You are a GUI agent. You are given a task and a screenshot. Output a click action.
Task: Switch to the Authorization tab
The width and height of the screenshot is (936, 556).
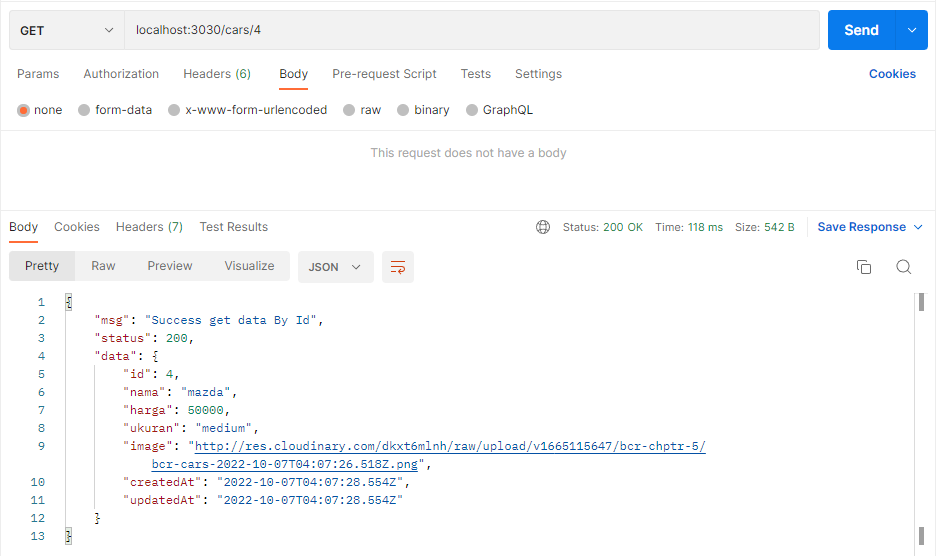(121, 74)
